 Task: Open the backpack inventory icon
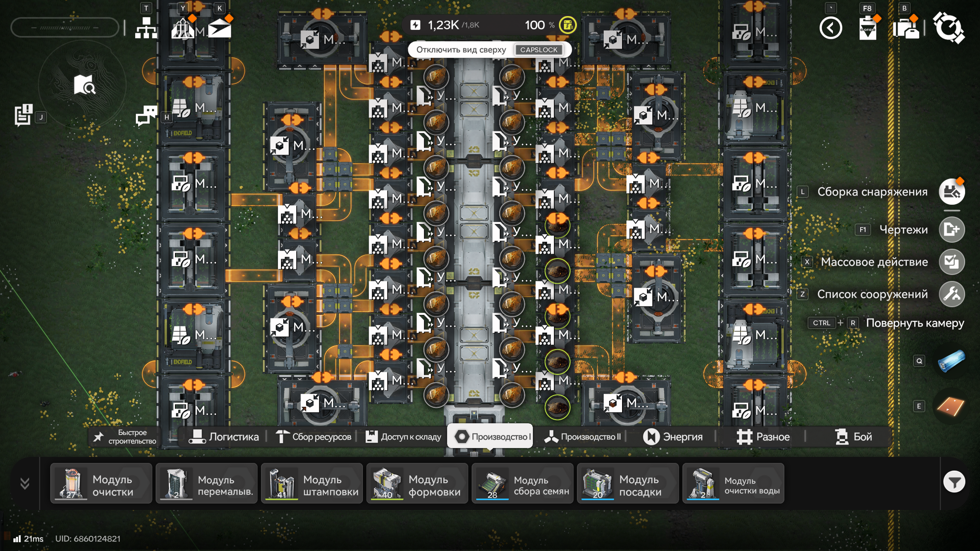tap(905, 28)
